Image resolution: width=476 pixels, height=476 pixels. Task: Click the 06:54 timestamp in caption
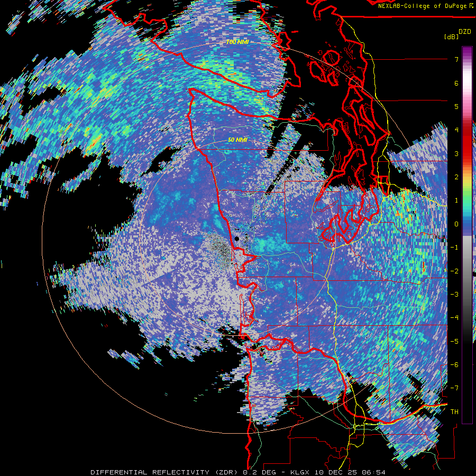374,472
